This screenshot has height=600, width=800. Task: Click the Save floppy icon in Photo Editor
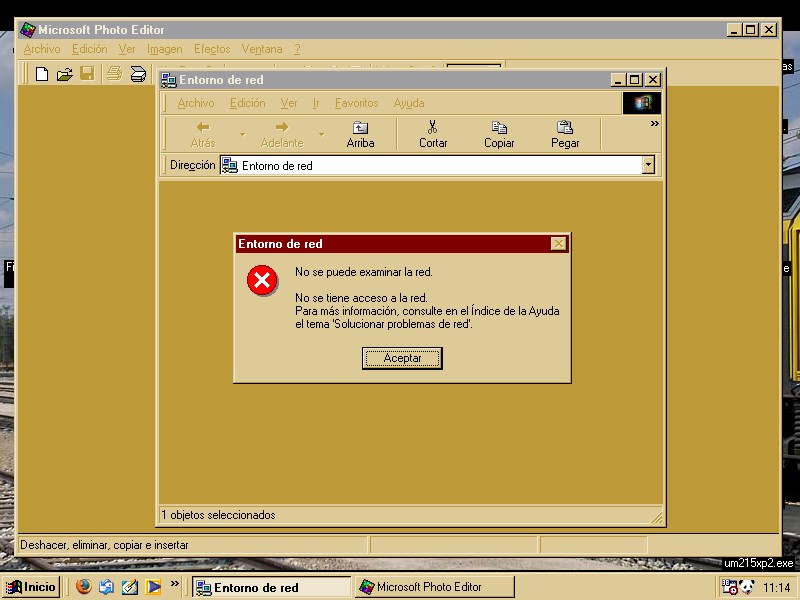(87, 74)
